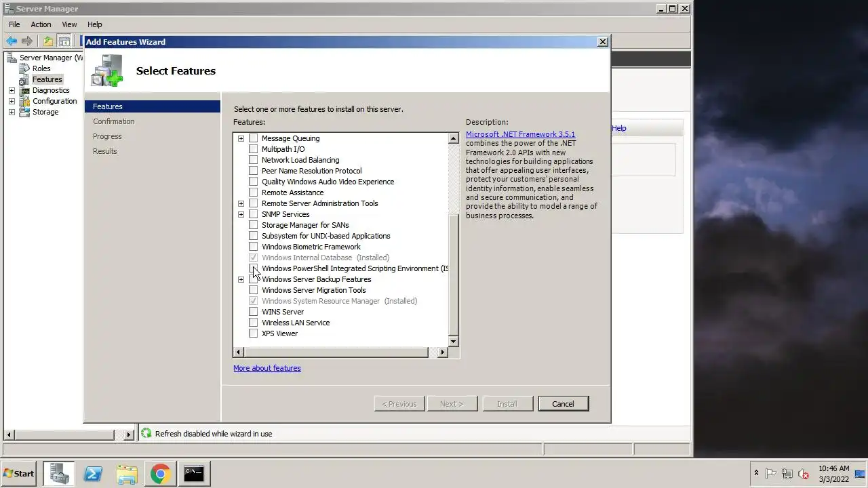This screenshot has width=868, height=488.
Task: Click the features list scroll right arrow
Action: (443, 352)
